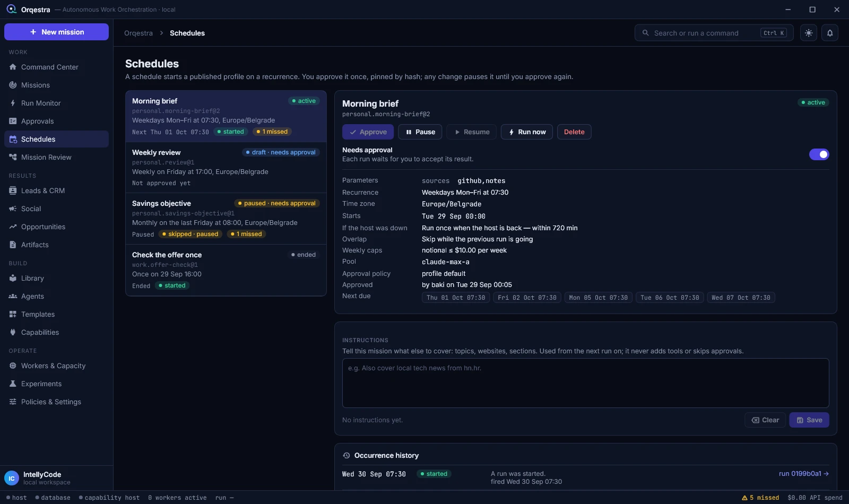849x504 pixels.
Task: Open the Missions sidebar icon
Action: click(x=13, y=85)
